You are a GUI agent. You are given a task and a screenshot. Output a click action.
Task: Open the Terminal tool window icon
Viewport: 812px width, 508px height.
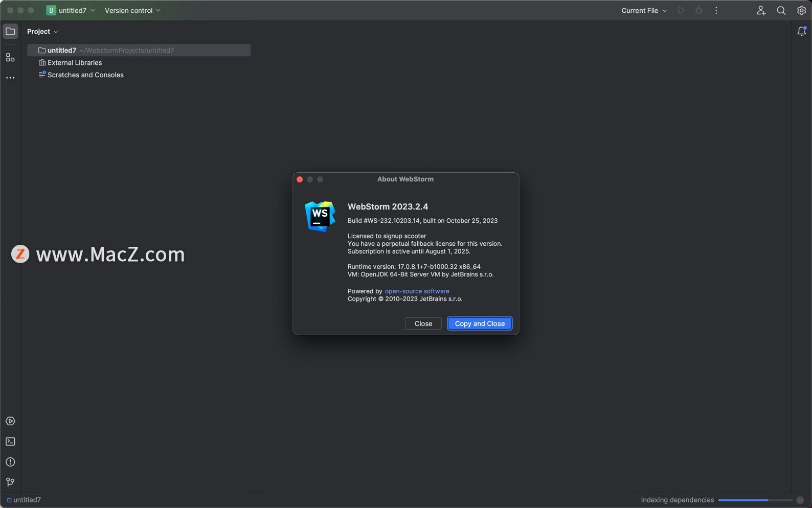click(x=10, y=442)
